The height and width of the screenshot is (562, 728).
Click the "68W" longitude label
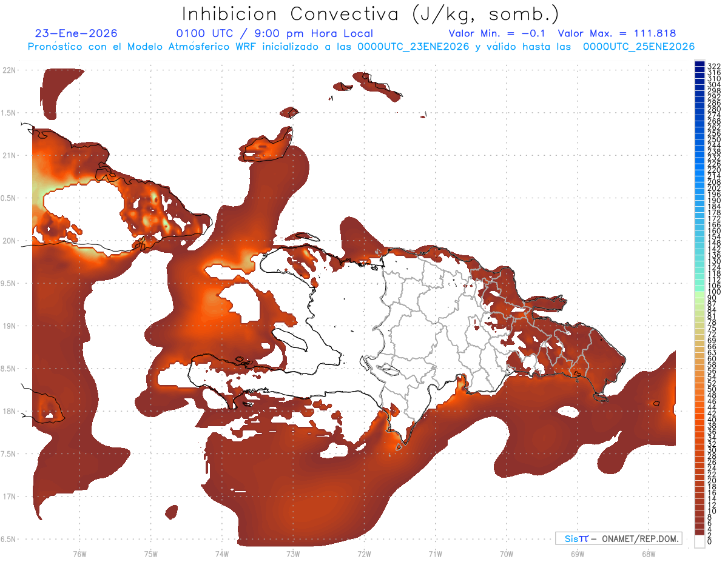[x=649, y=554]
